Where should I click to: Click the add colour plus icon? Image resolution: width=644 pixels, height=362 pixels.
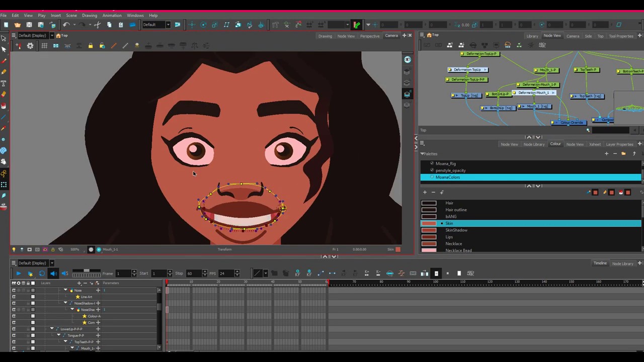425,192
